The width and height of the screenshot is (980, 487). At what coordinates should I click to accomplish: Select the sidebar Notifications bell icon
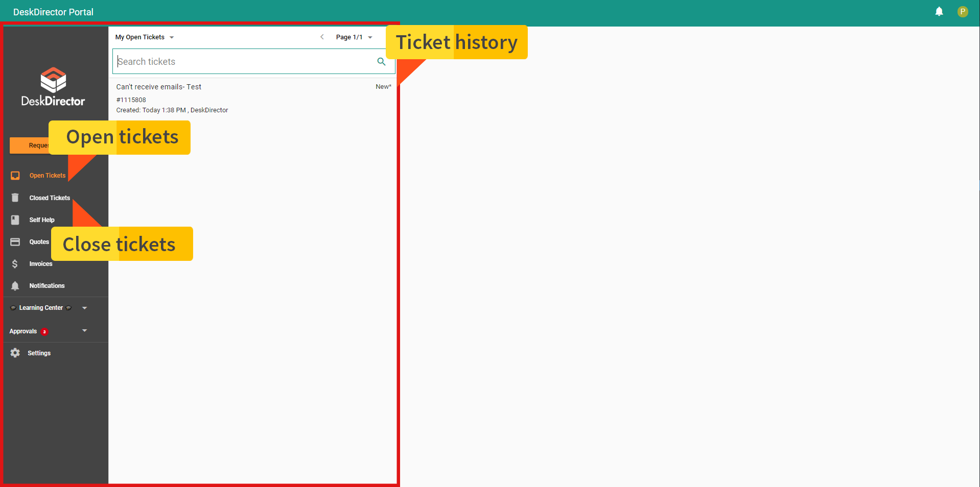(x=15, y=286)
